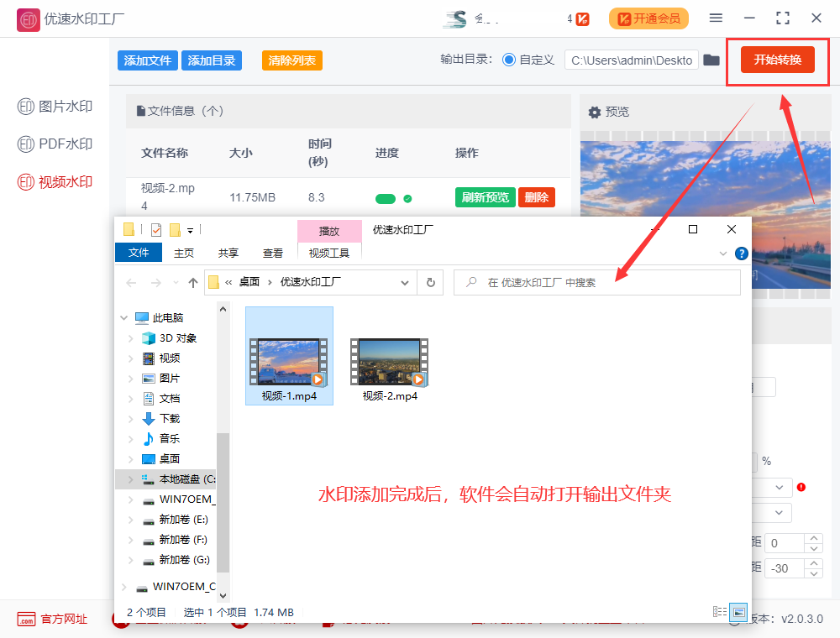Switch to details view in Explorer statusbar
This screenshot has height=638, width=840.
(x=719, y=612)
